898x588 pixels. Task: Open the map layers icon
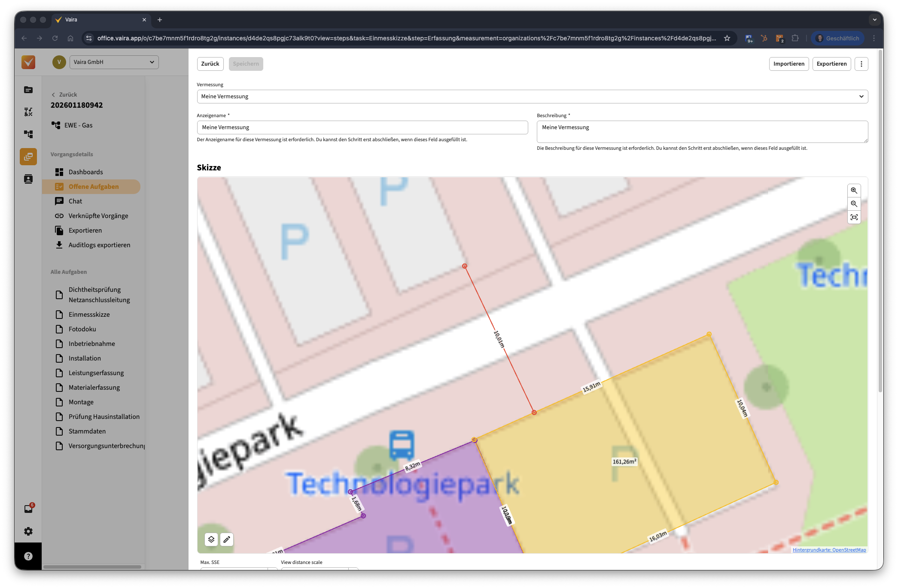pos(211,540)
